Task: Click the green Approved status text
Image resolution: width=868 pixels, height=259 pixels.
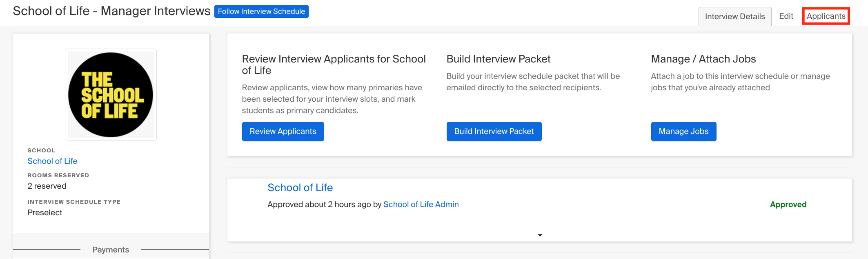Action: point(788,204)
